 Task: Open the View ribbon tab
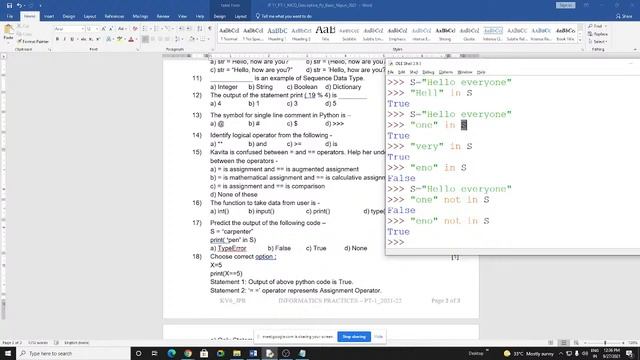[182, 16]
